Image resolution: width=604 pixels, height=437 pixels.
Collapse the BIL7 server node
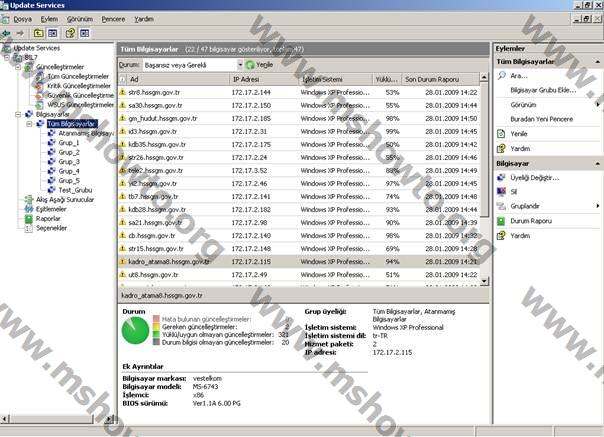click(x=7, y=57)
